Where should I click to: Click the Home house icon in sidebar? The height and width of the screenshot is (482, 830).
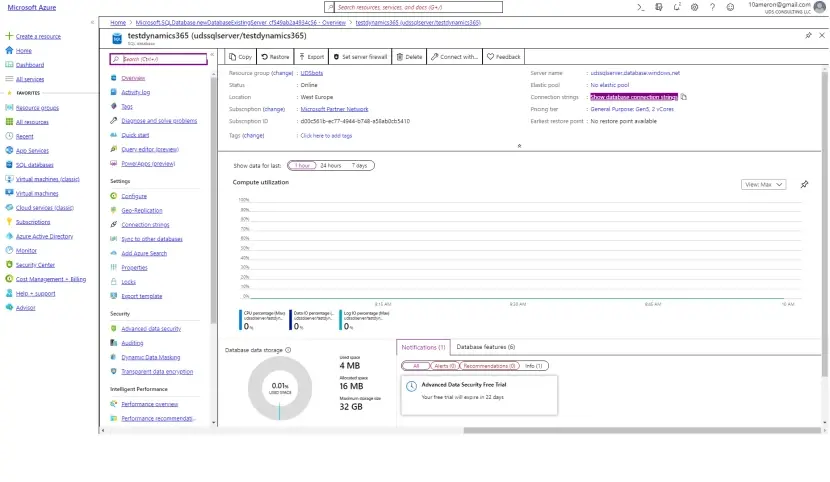click(9, 50)
